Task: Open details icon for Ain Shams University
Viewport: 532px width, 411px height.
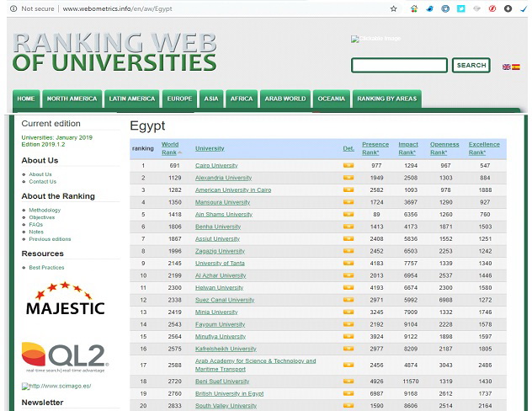Action: pos(348,215)
